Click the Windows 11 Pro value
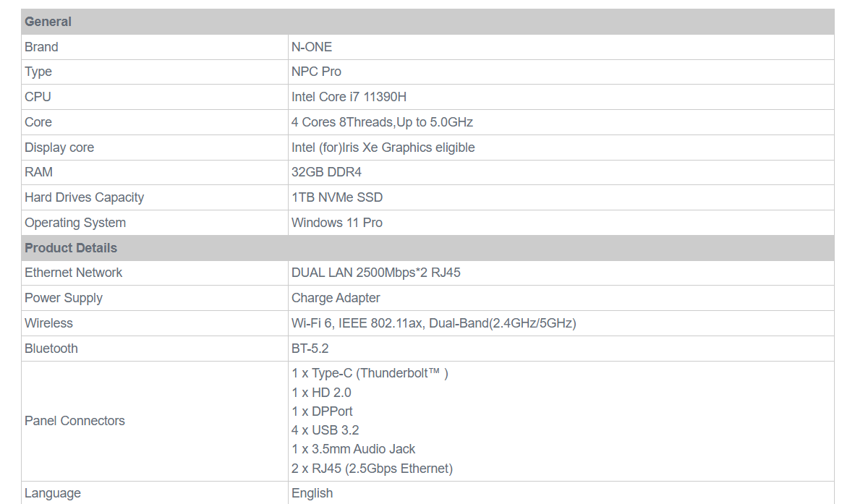855x504 pixels. [337, 223]
